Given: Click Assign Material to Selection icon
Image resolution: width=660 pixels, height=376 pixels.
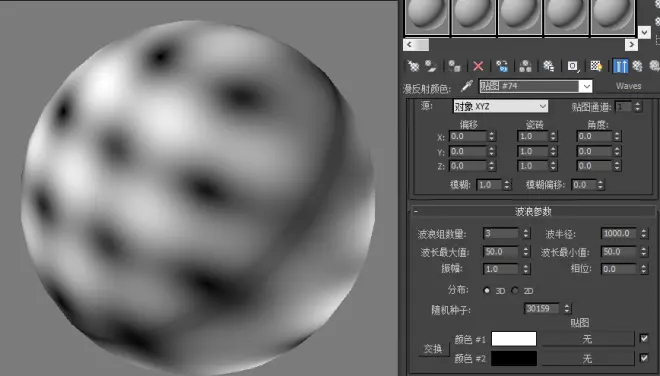Looking at the screenshot, I should (455, 66).
